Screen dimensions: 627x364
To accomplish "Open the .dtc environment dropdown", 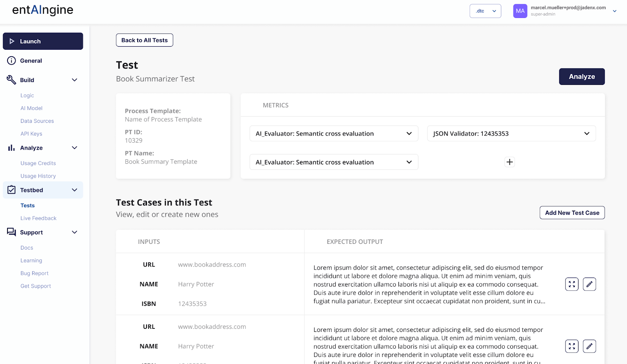I will pos(485,11).
